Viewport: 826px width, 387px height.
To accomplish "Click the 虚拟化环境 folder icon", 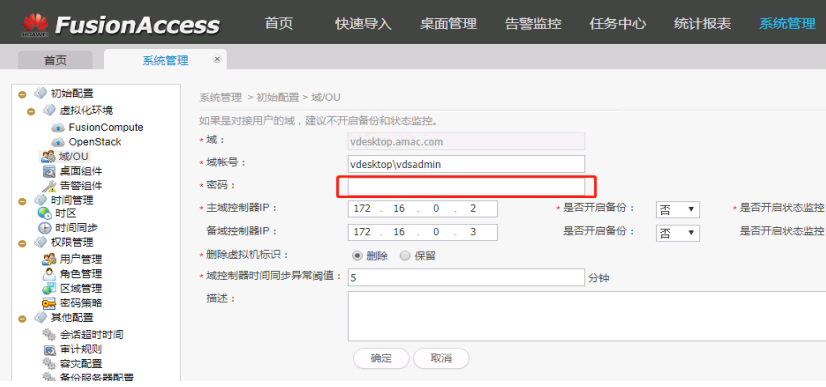I will (49, 110).
